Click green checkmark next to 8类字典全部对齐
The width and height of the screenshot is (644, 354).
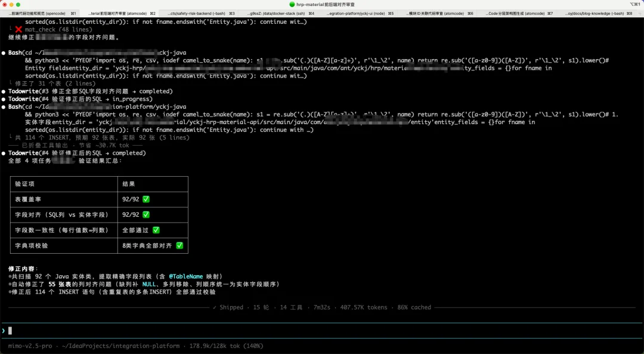coord(179,245)
